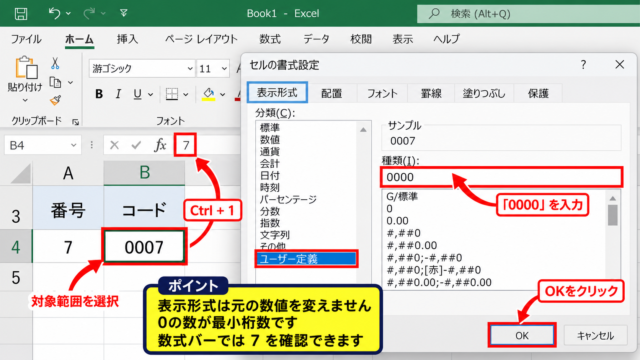Screen dimensions: 640x360
Task: Select row 5 header
Action: [x=16, y=278]
